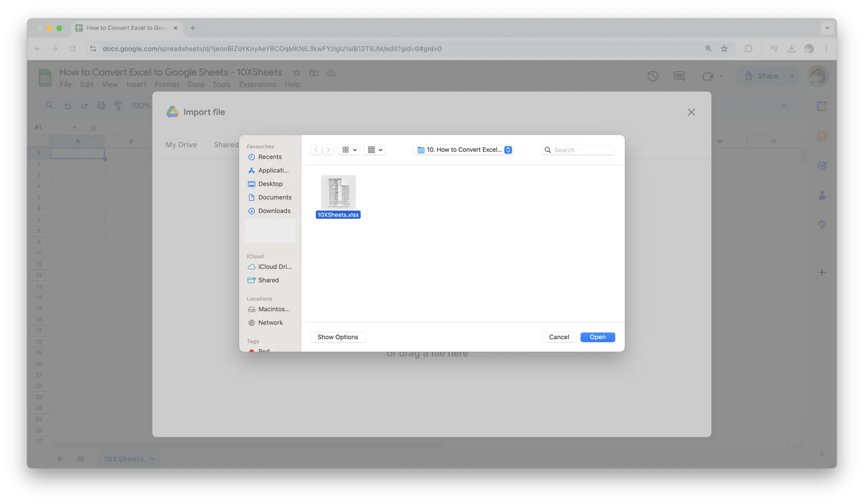Close the Import file dialog
The width and height of the screenshot is (864, 504).
pos(691,112)
